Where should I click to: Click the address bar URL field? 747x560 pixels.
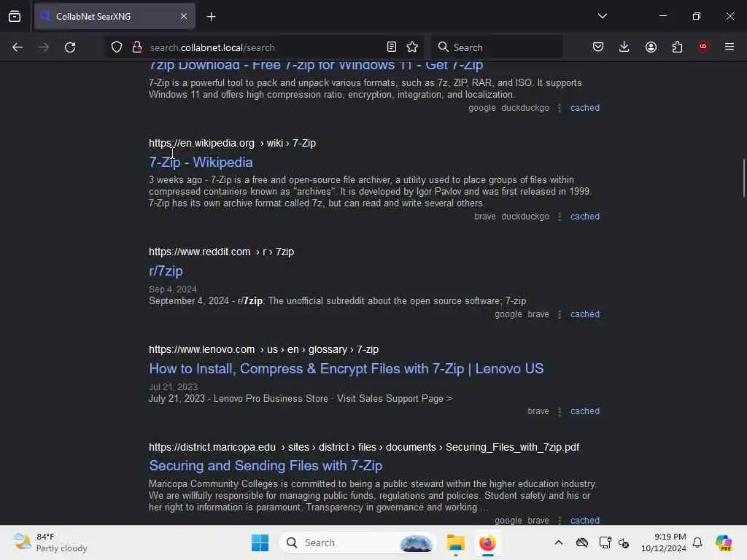coord(264,47)
